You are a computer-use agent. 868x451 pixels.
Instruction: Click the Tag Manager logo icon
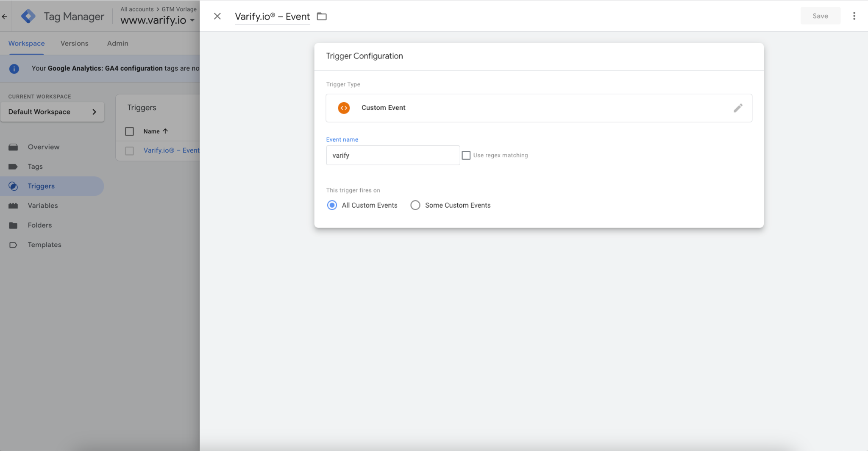coord(28,17)
